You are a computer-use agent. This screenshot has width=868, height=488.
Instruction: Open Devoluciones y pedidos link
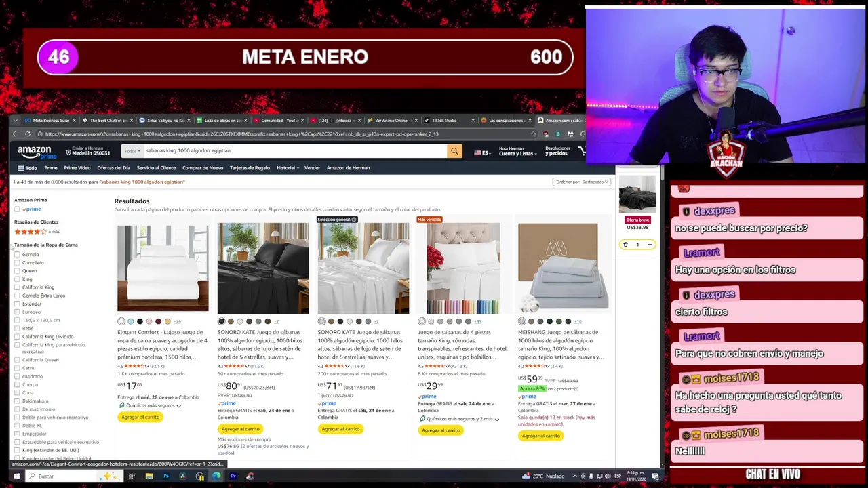tap(557, 151)
